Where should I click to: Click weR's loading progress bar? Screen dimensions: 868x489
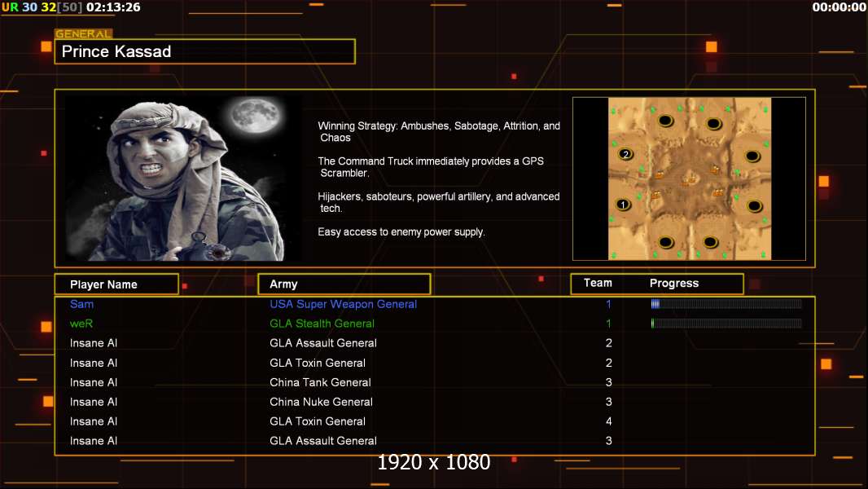pyautogui.click(x=726, y=324)
